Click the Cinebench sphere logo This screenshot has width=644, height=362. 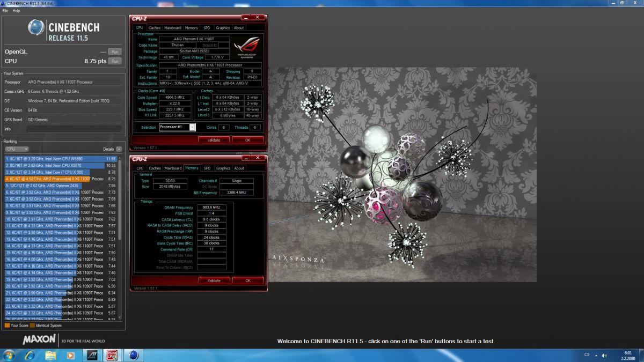pyautogui.click(x=36, y=28)
